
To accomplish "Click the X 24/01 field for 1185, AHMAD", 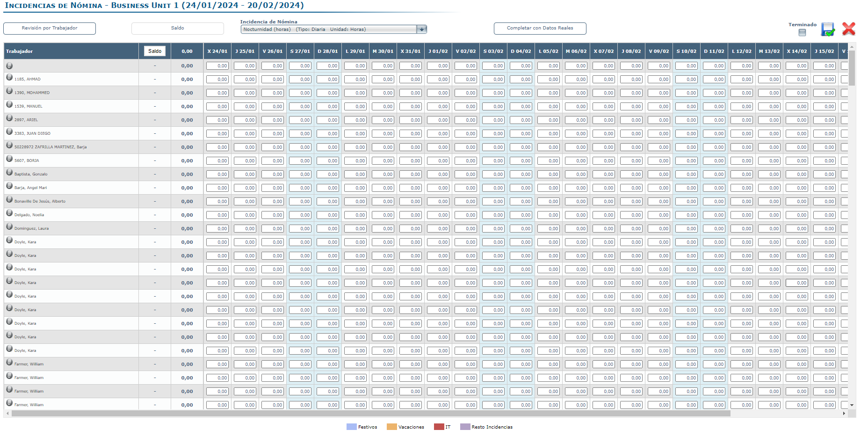I will pyautogui.click(x=217, y=80).
